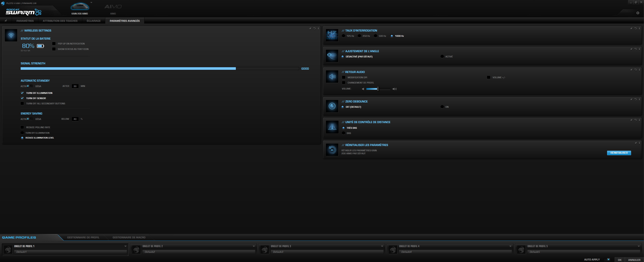Adjust the Volume slider in Retour Audio
This screenshot has width=644, height=262.
(378, 89)
